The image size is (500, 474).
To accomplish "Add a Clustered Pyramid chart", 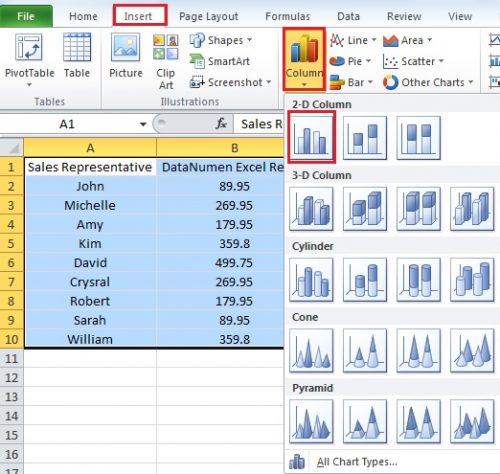I will tap(311, 421).
